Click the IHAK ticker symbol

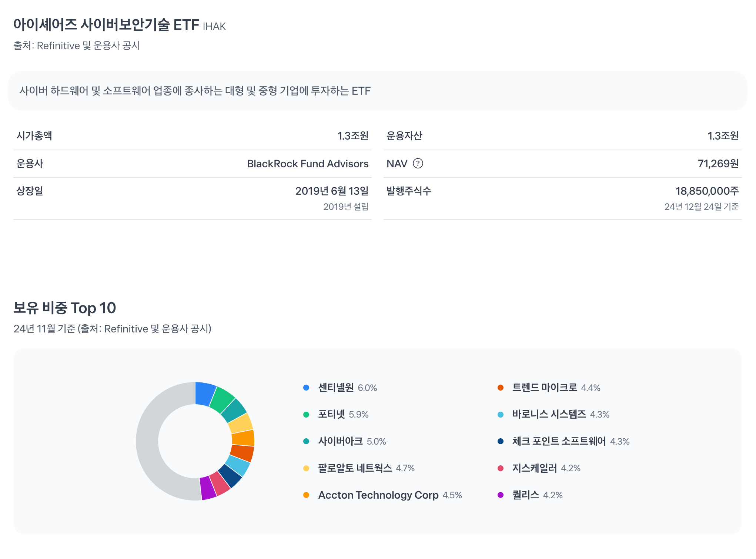[x=214, y=27]
